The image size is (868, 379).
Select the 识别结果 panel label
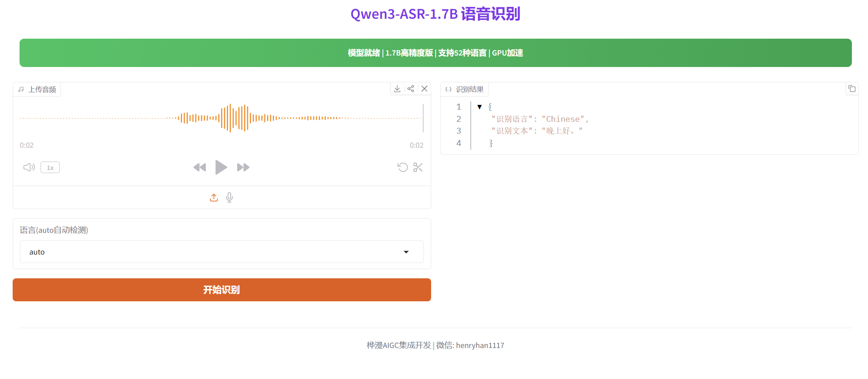click(x=469, y=89)
